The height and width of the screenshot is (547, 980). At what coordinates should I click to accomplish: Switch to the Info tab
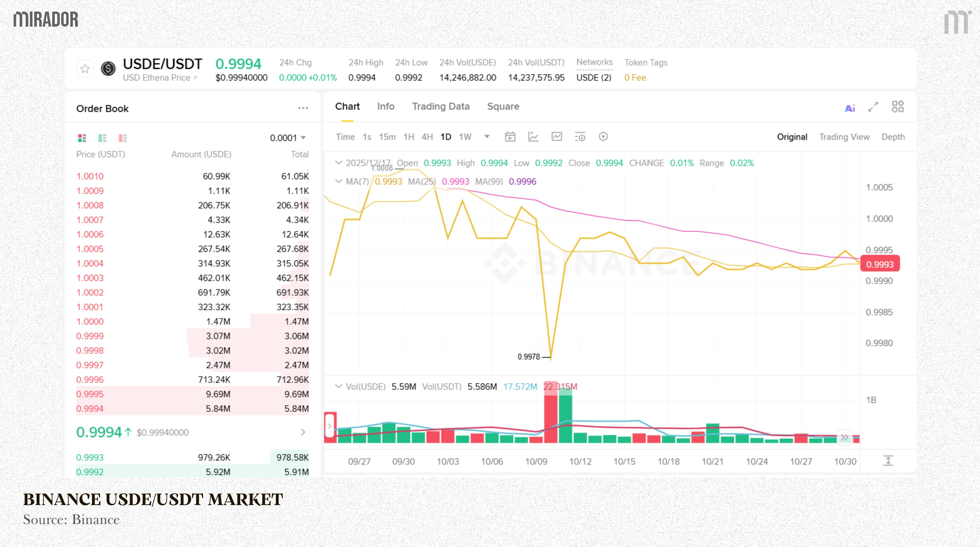385,107
